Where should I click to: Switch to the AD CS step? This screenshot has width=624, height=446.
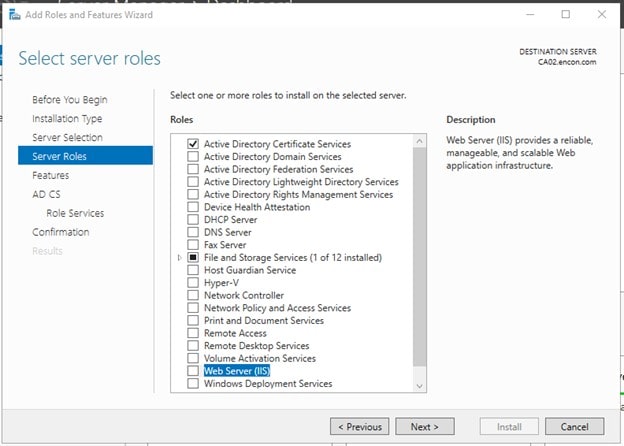[x=46, y=194]
